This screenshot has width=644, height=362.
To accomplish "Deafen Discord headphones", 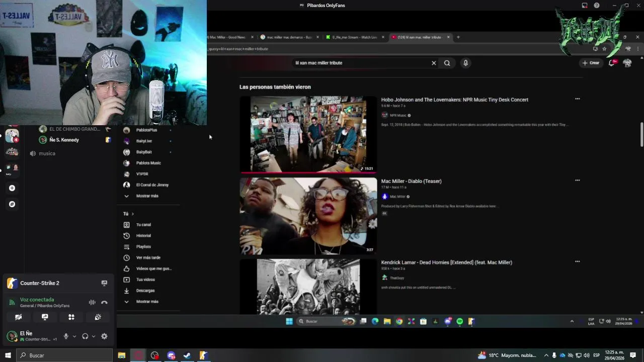I will 85,336.
